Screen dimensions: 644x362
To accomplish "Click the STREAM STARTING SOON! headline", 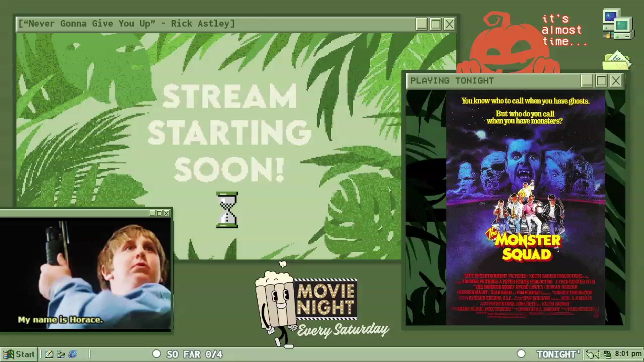I will 229,133.
